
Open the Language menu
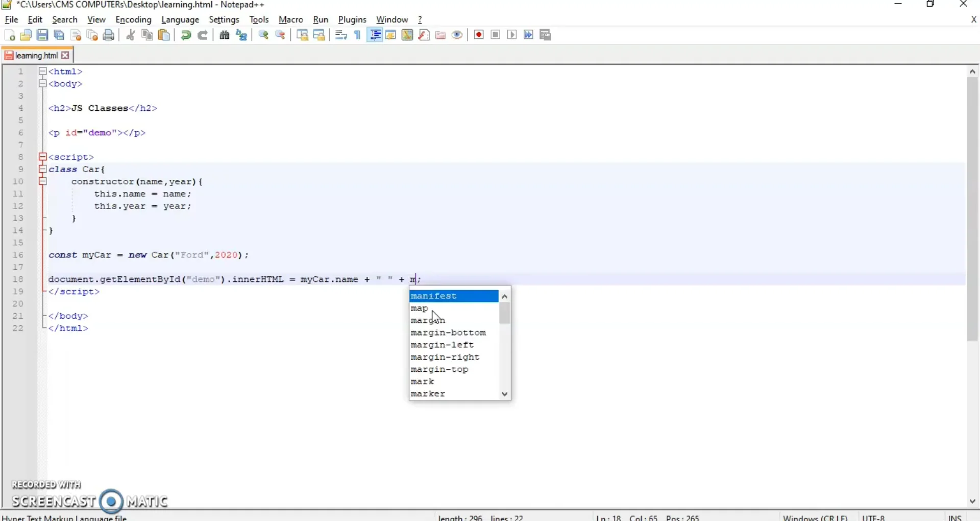[181, 19]
